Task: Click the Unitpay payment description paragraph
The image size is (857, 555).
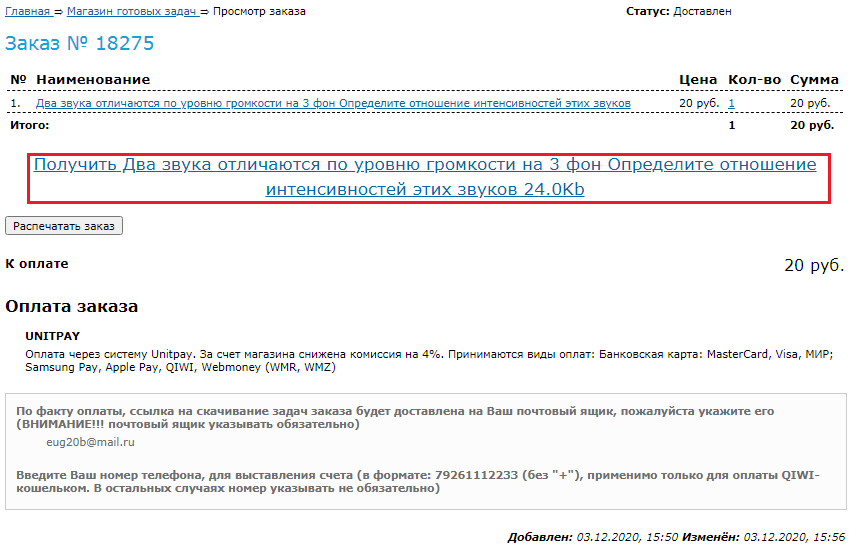Action: tap(429, 360)
